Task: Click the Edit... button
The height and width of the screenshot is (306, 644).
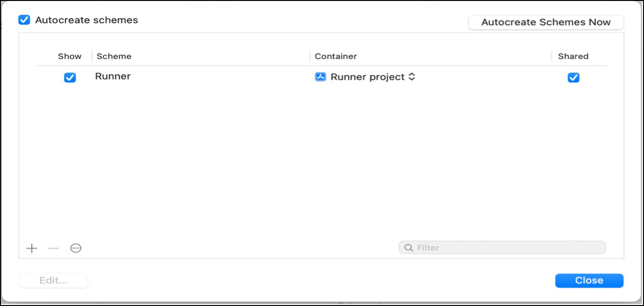Action: 53,280
